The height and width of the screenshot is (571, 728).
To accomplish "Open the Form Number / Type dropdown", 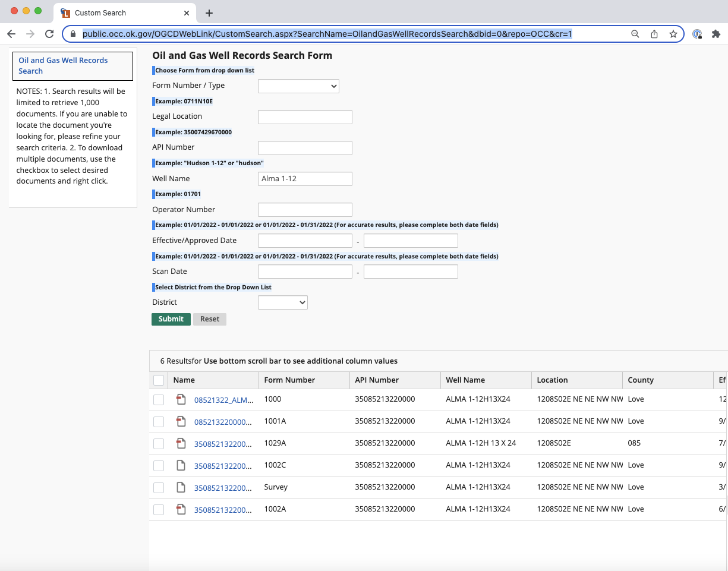I will click(298, 86).
